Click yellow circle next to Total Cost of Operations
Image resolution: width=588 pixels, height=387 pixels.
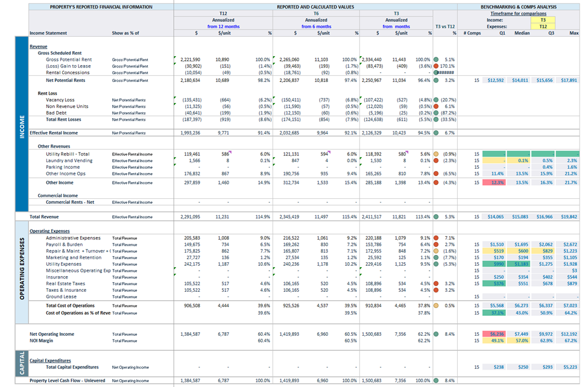point(436,306)
